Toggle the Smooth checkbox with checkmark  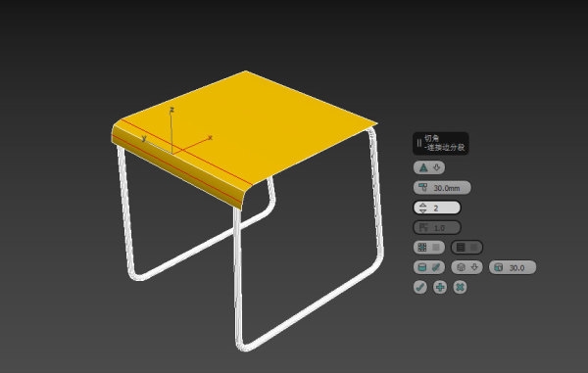click(436, 267)
